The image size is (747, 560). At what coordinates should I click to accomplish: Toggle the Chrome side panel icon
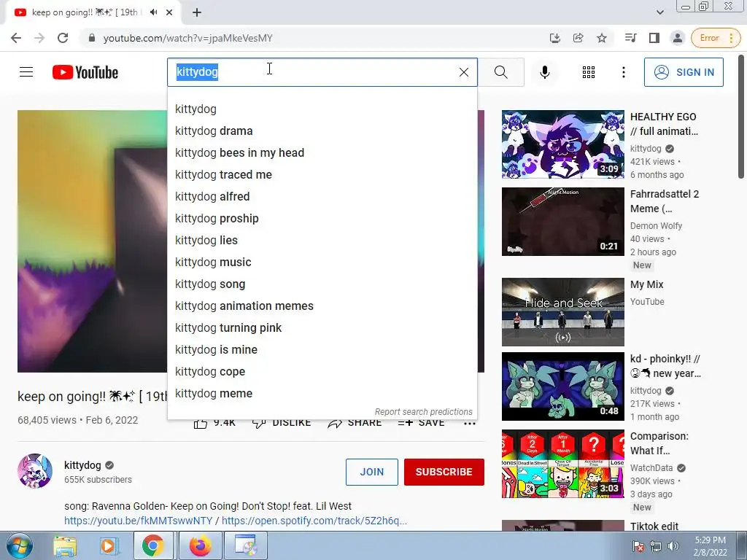pyautogui.click(x=654, y=38)
